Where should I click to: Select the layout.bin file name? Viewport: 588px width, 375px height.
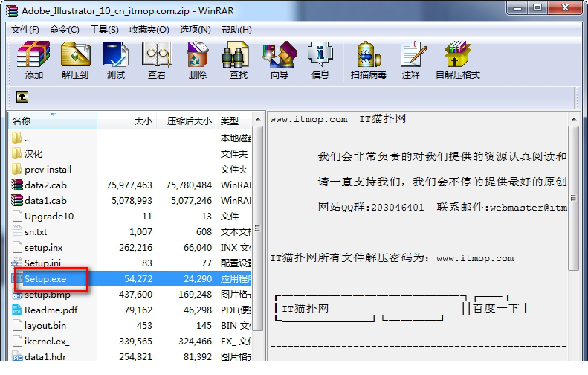point(45,325)
